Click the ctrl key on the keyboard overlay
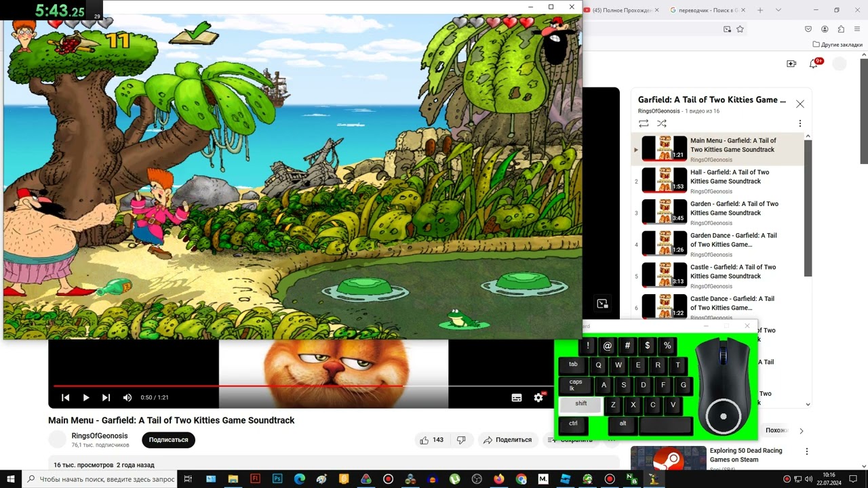The height and width of the screenshot is (488, 868). (574, 424)
